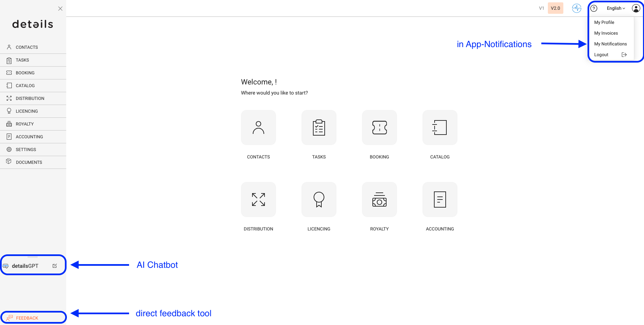Open ROYALTY from the sidebar
Screen dimensions: 644x325
pyautogui.click(x=33, y=124)
